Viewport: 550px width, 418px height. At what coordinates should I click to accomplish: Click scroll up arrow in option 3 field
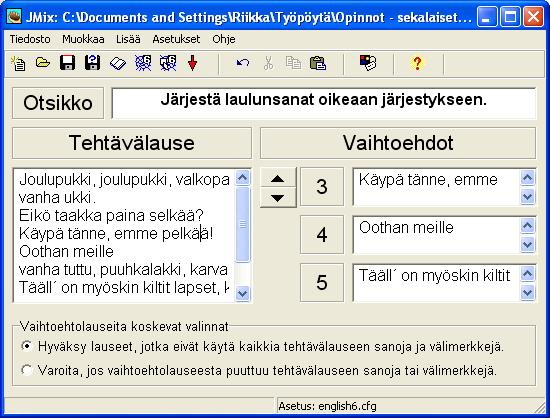click(x=528, y=177)
